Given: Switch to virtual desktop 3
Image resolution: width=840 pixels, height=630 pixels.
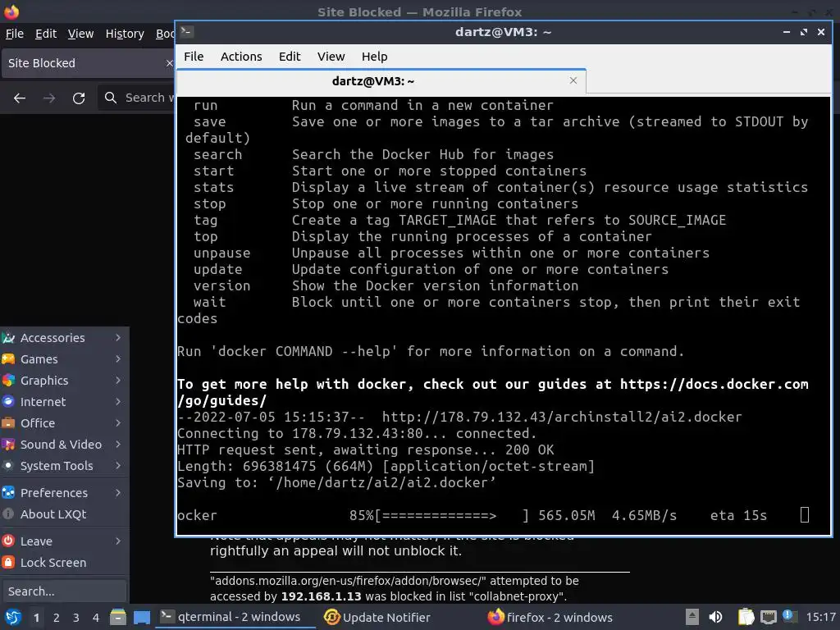Looking at the screenshot, I should (76, 618).
